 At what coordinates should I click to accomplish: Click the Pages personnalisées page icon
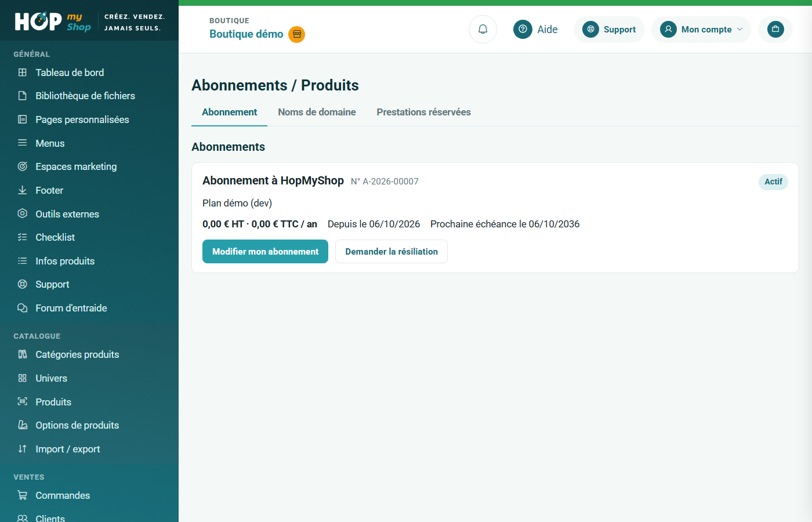point(23,119)
